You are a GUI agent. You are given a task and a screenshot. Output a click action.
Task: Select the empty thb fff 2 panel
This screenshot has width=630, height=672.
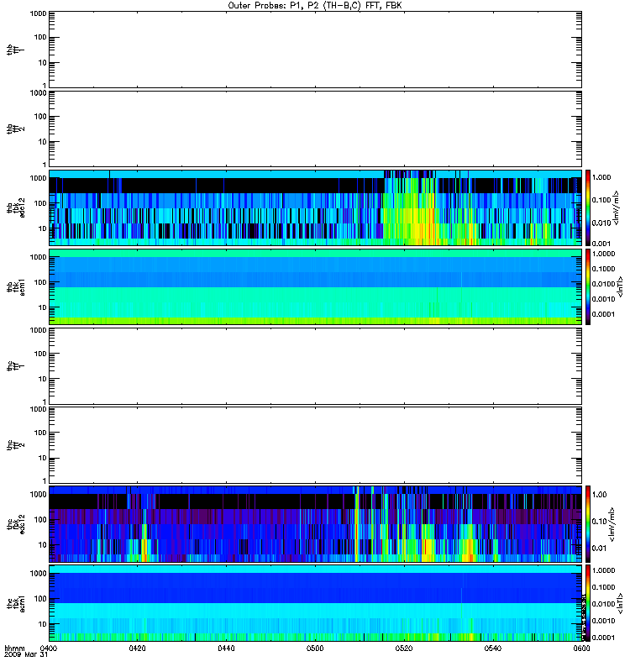click(316, 129)
